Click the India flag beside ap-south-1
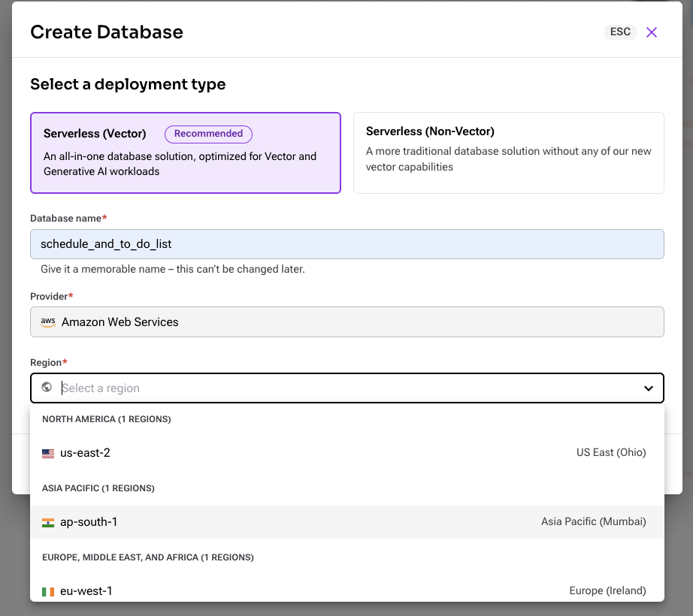The width and height of the screenshot is (693, 616). click(x=48, y=521)
